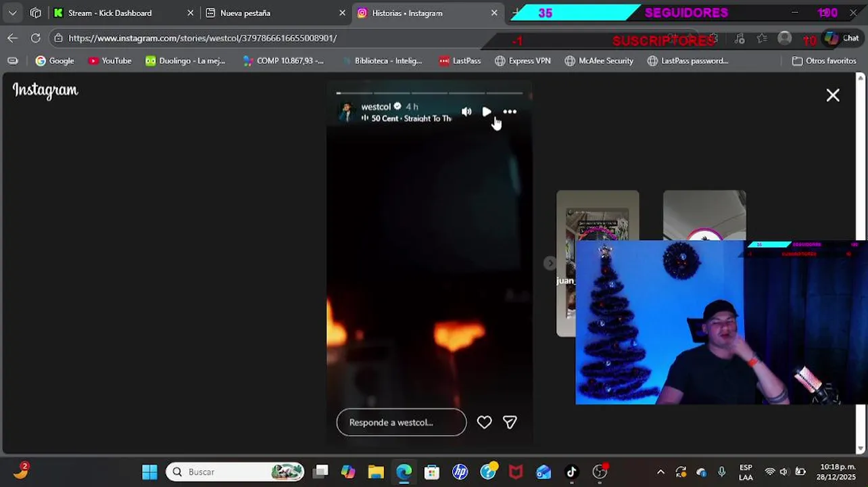Viewport: 868px width, 487px height.
Task: Open the HP app taskbar icon
Action: tap(460, 471)
